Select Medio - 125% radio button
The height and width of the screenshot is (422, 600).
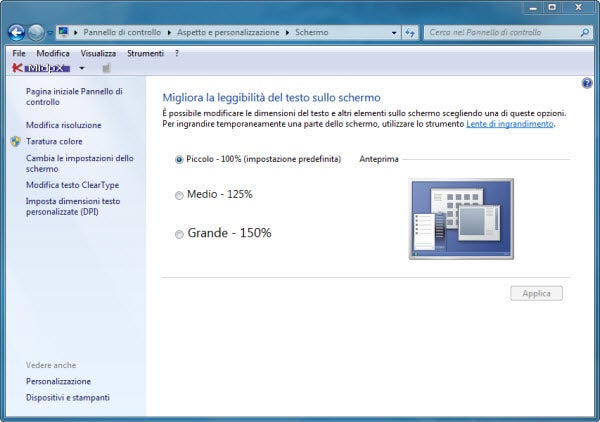tap(179, 196)
